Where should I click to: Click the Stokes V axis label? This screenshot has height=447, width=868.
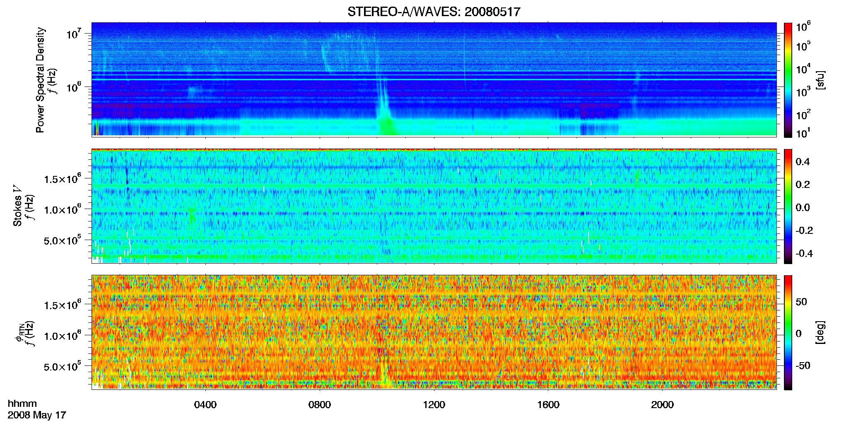pos(18,205)
